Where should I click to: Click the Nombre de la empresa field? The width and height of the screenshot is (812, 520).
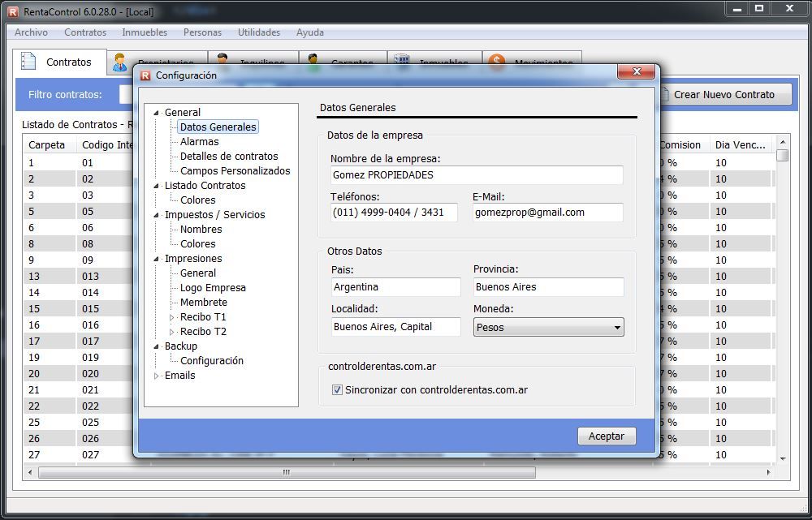(477, 175)
